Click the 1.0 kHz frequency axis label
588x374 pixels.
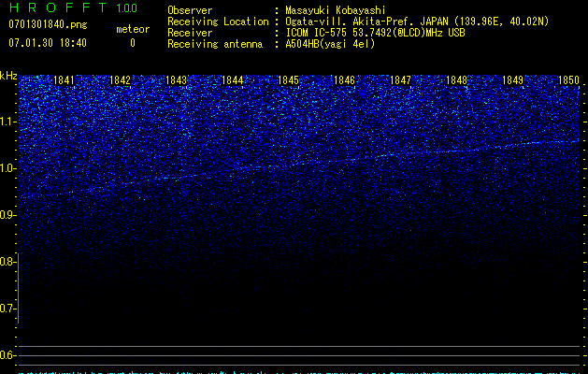(7, 168)
